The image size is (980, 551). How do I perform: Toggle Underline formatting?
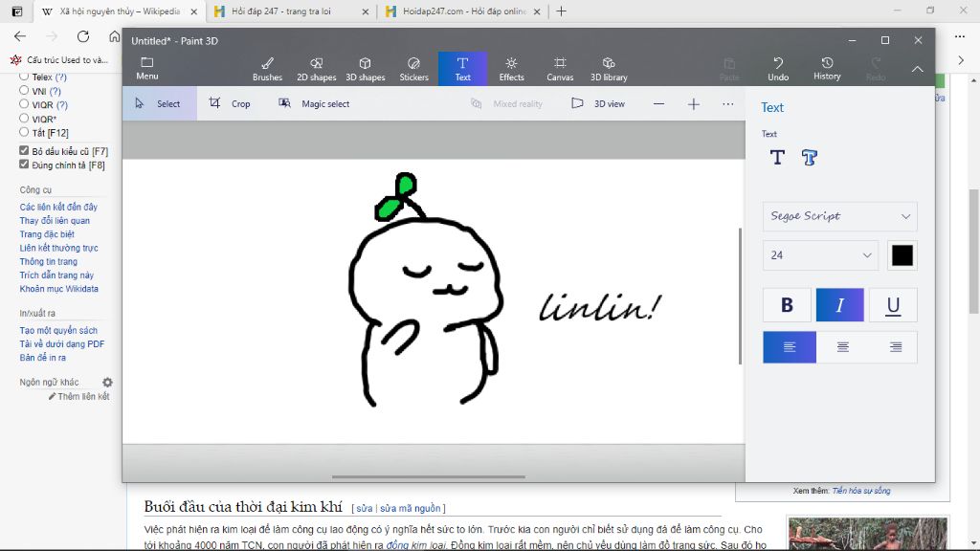tap(893, 305)
